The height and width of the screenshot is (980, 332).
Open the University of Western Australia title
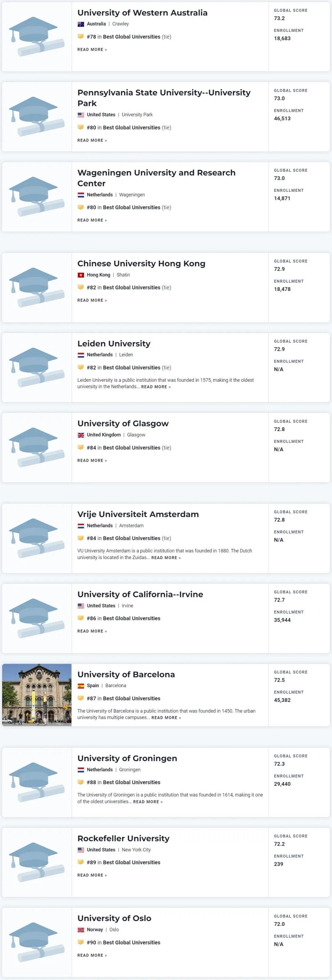(x=142, y=13)
